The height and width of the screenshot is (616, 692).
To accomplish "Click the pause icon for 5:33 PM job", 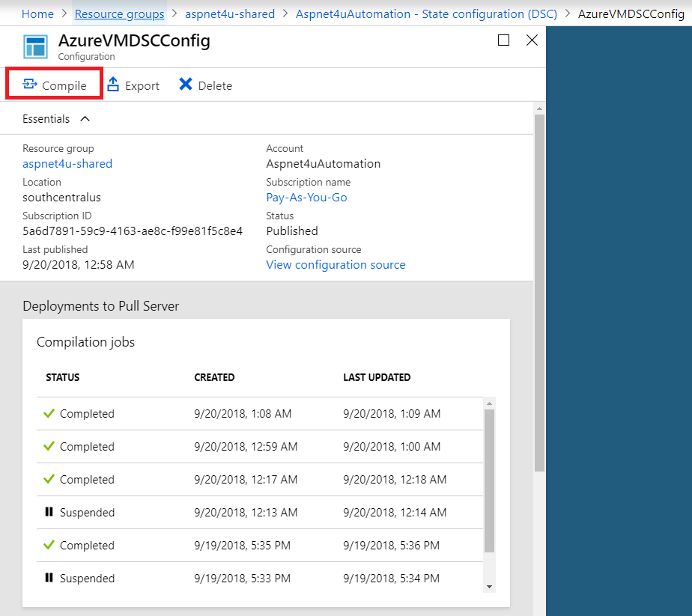I will [x=49, y=577].
